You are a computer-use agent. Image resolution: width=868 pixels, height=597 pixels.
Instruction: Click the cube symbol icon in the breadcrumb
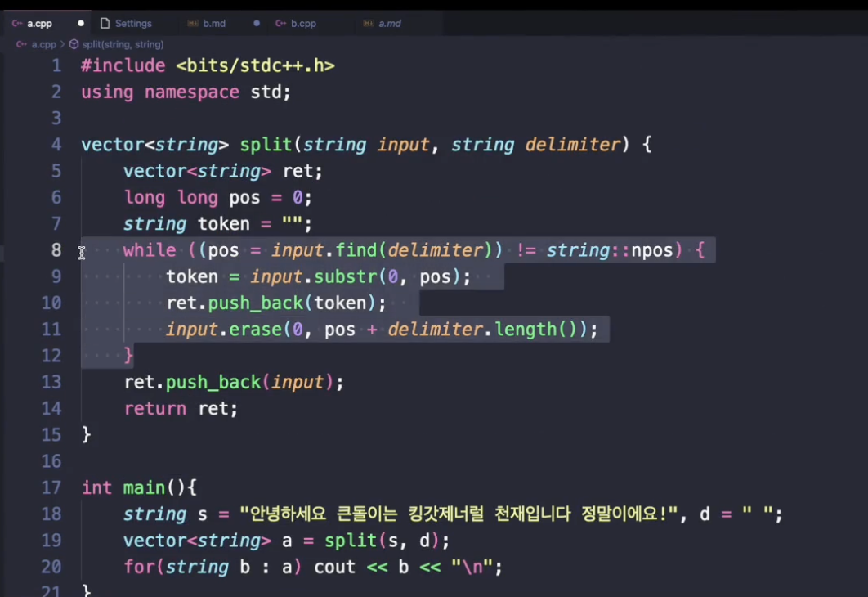pos(74,44)
